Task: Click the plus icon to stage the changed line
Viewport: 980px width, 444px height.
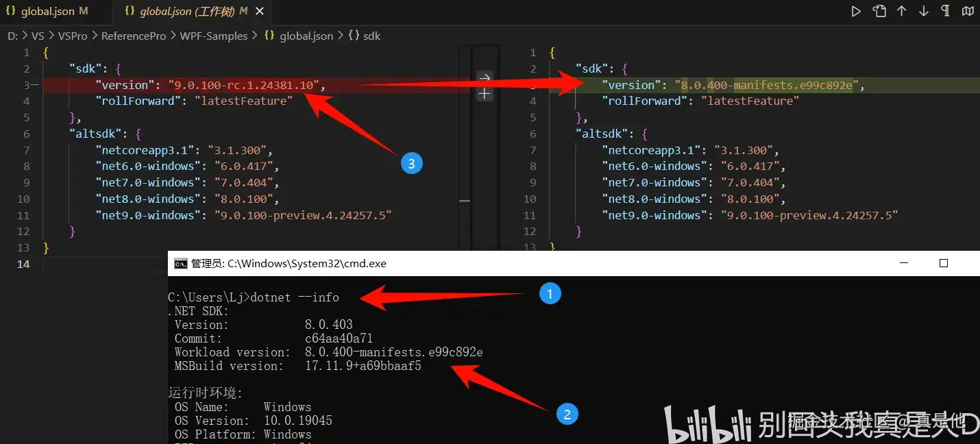Action: [485, 94]
